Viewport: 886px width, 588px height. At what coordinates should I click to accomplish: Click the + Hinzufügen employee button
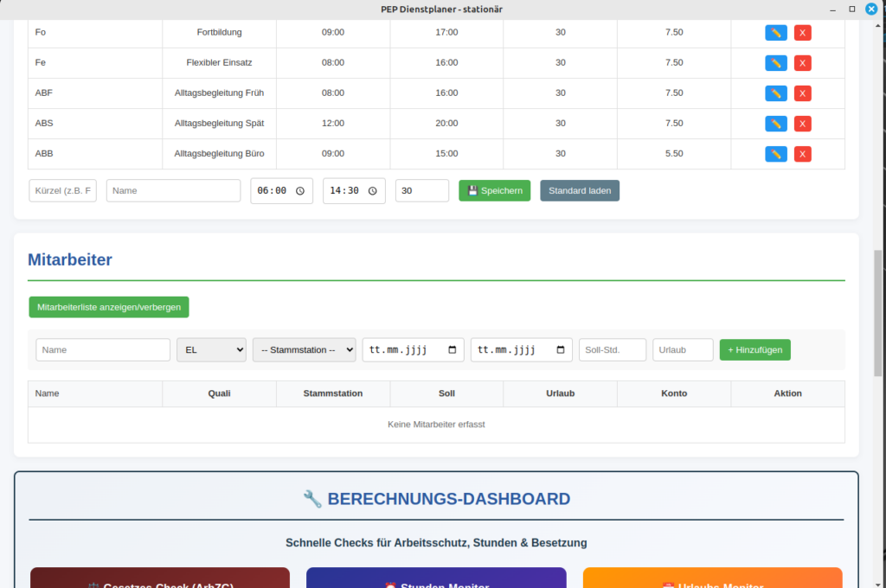tap(754, 350)
